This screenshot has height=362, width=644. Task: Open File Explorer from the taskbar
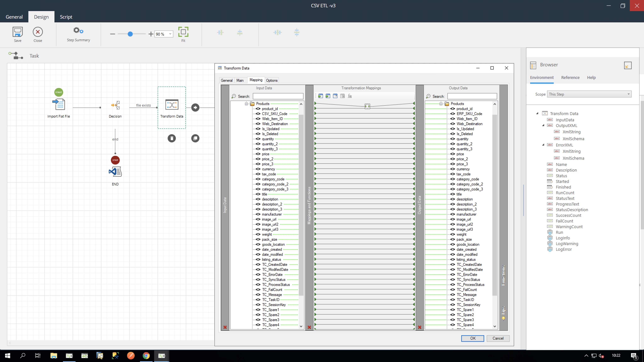53,356
